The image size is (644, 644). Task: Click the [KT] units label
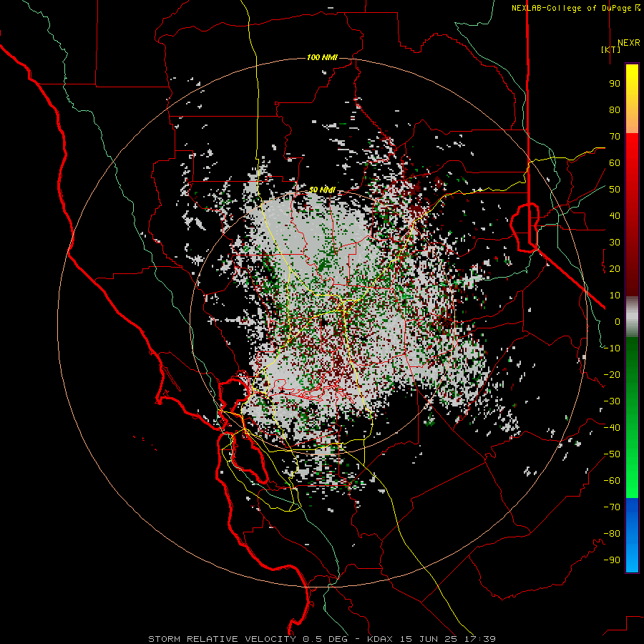(611, 49)
